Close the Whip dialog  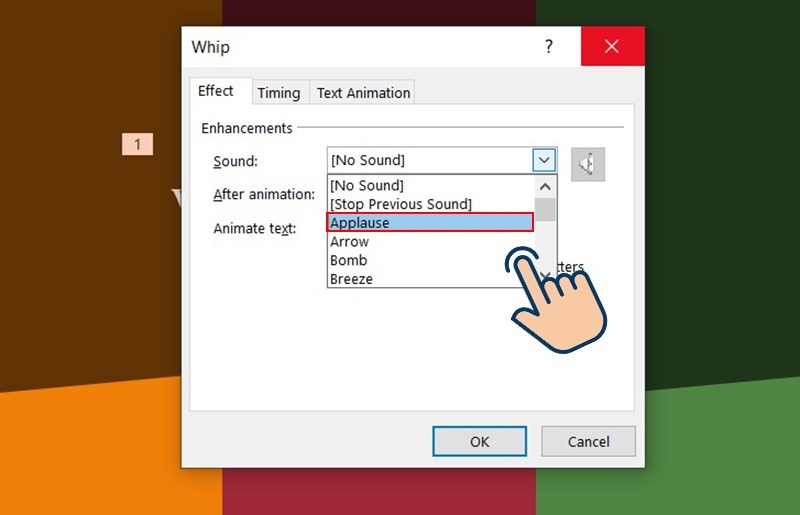coord(612,46)
